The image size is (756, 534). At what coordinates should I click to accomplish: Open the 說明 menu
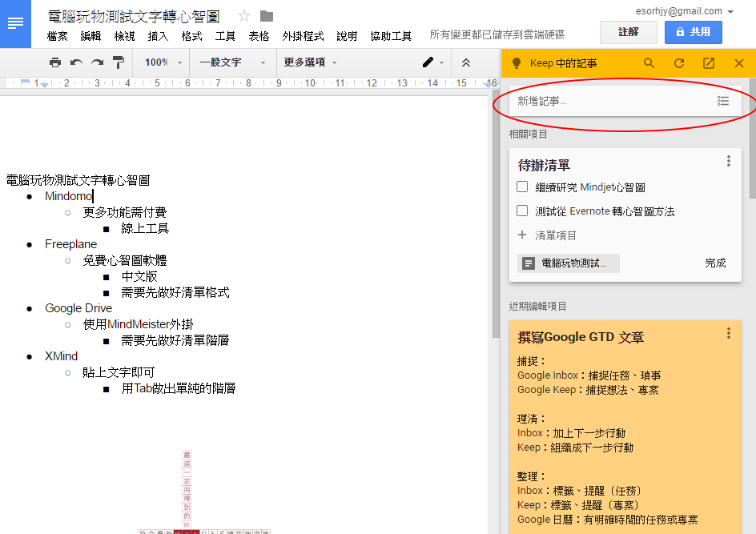[347, 36]
